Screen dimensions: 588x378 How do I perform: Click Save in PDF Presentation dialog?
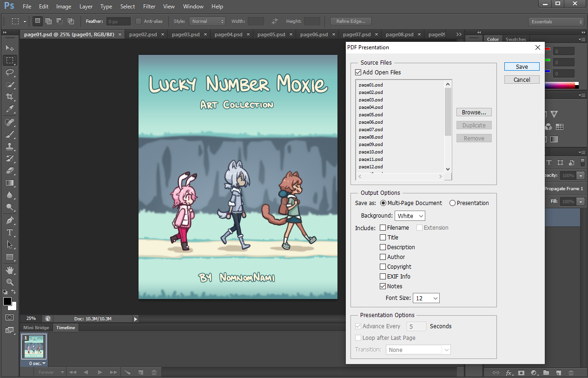tap(522, 66)
